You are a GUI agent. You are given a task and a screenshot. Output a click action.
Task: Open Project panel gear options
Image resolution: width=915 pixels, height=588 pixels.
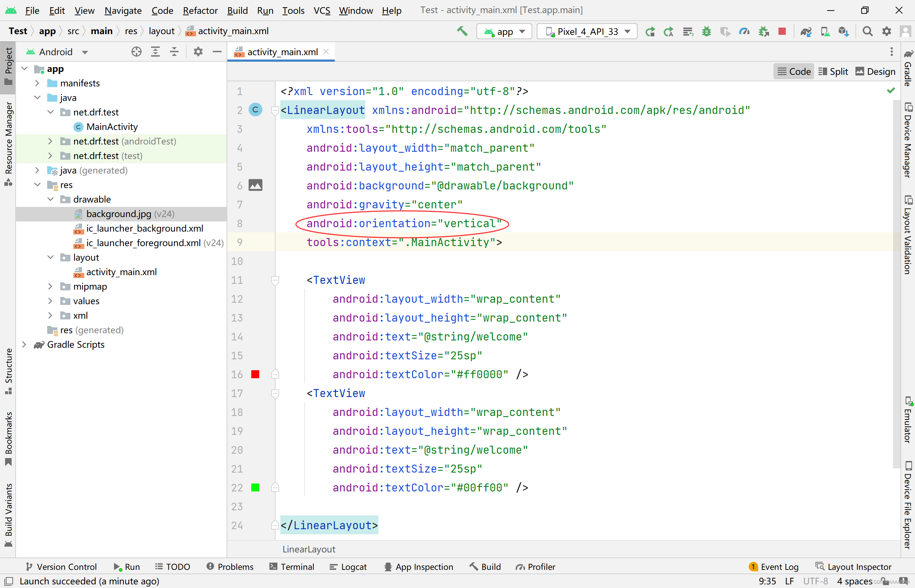(198, 52)
